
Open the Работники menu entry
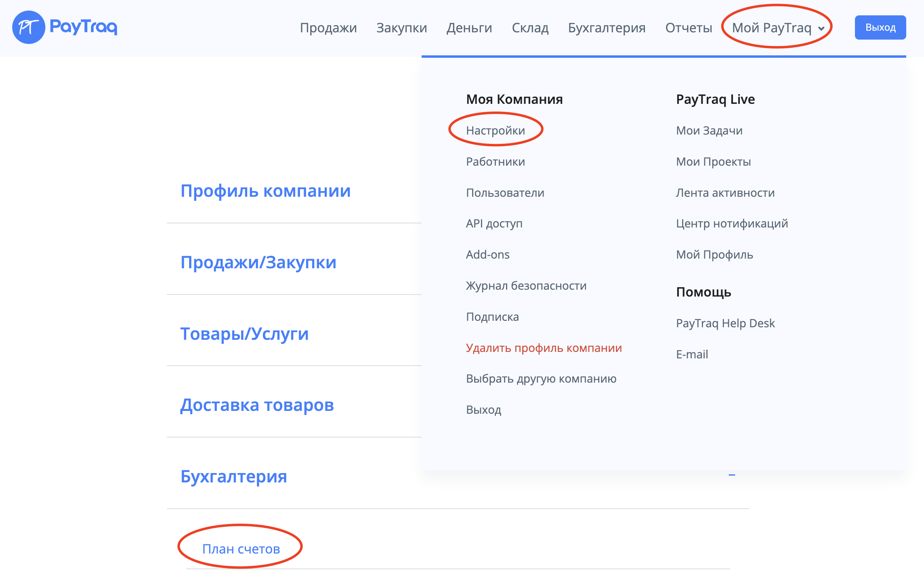click(495, 162)
